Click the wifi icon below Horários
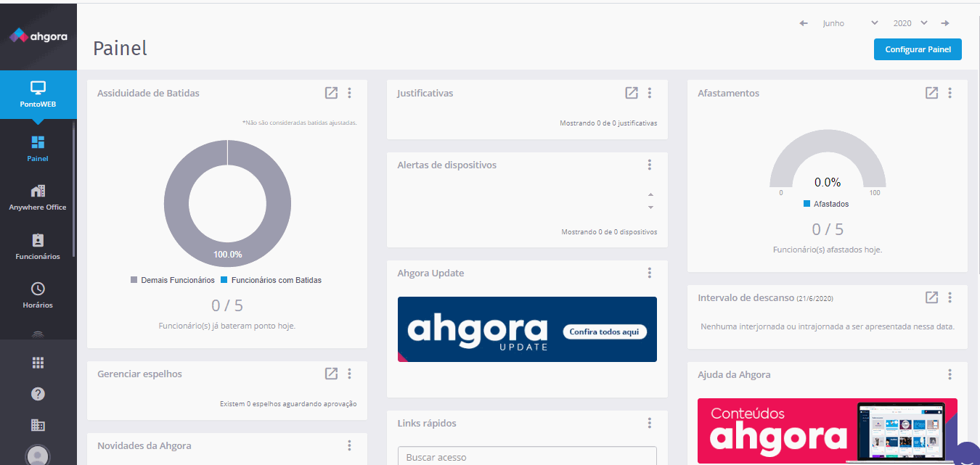980x465 pixels. tap(38, 335)
